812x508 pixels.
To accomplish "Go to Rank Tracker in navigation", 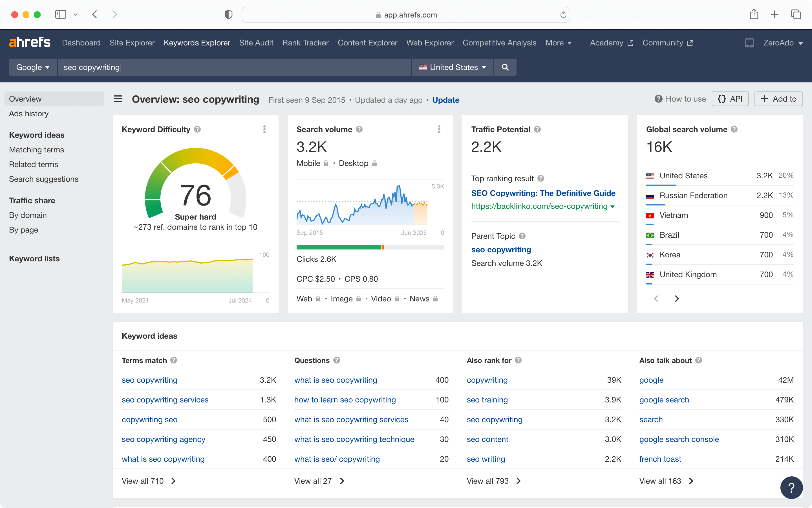I will coord(305,43).
